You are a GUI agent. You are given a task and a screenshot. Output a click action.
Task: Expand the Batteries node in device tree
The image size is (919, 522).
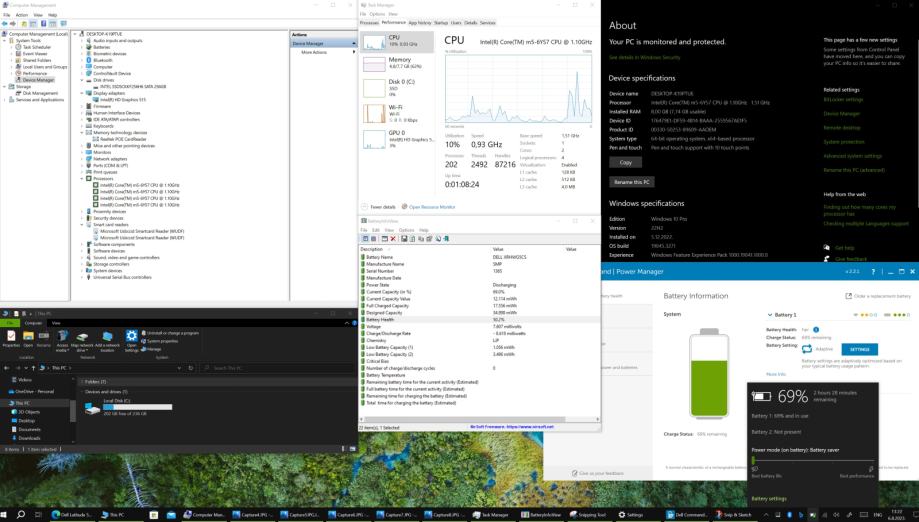tap(81, 47)
